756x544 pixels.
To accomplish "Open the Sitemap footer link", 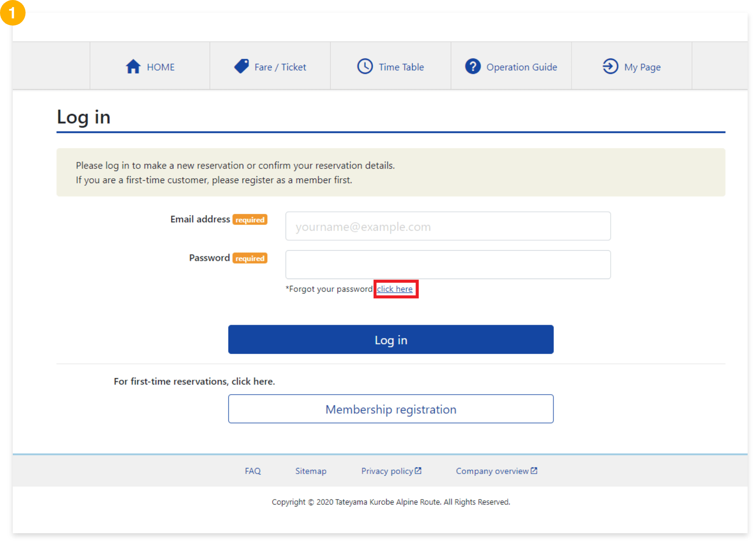I will pos(311,471).
